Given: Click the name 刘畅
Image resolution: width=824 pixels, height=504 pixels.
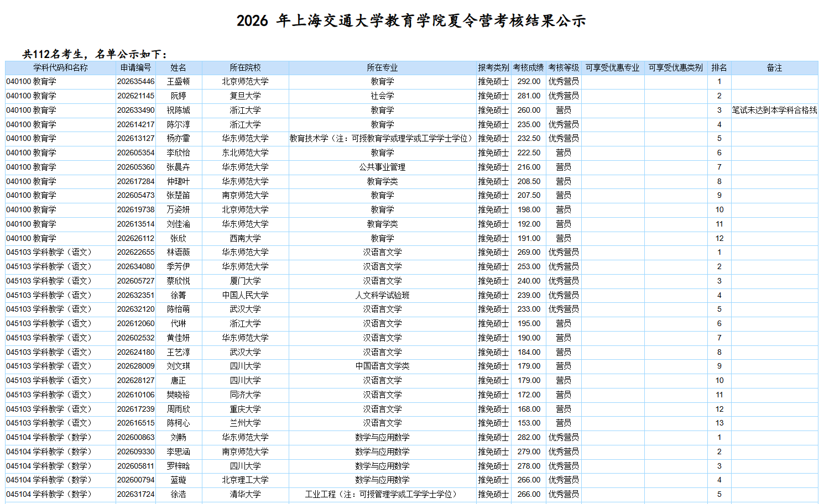Looking at the screenshot, I should (179, 437).
